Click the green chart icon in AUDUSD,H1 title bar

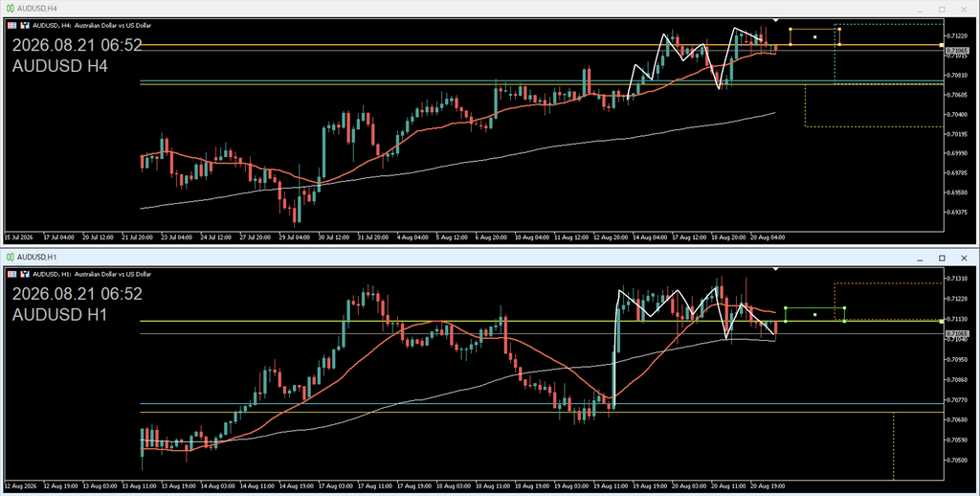point(10,257)
